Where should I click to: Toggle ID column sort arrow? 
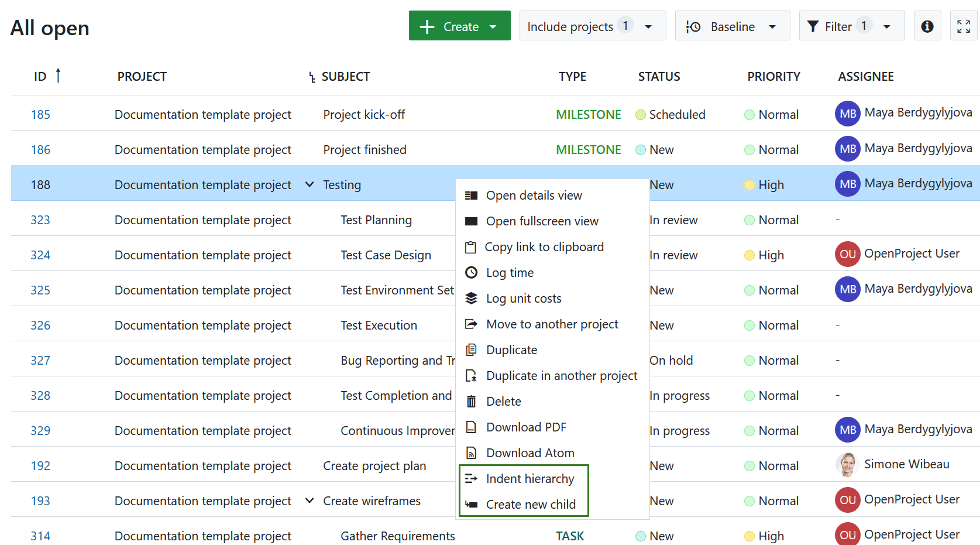click(58, 76)
